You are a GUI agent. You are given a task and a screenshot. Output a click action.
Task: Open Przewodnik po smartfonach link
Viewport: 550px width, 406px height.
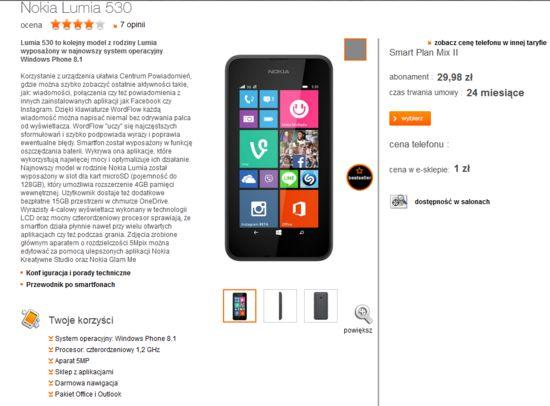click(71, 284)
